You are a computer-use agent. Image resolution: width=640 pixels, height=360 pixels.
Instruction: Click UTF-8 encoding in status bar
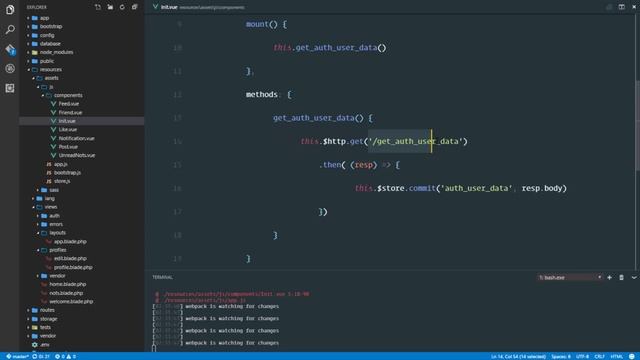click(x=582, y=356)
